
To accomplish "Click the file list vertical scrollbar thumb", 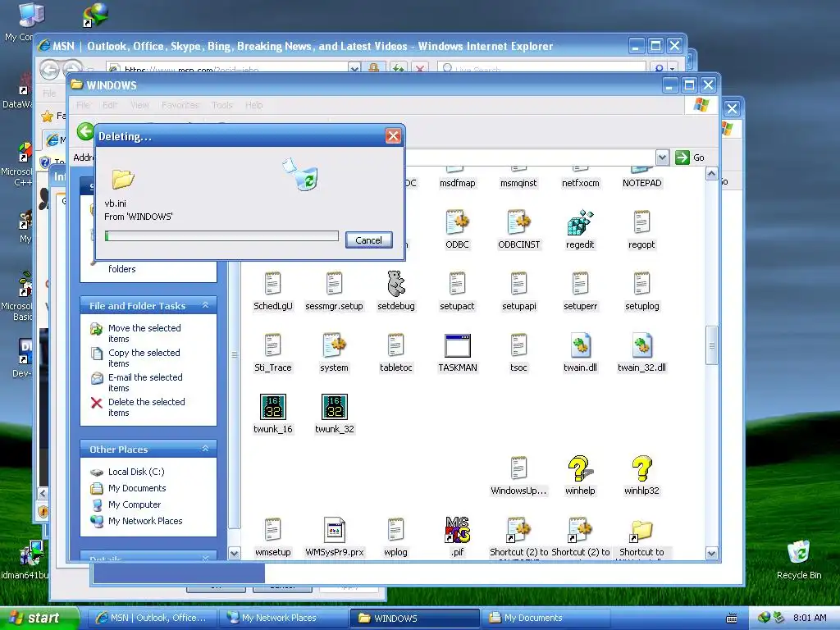I will pos(711,345).
